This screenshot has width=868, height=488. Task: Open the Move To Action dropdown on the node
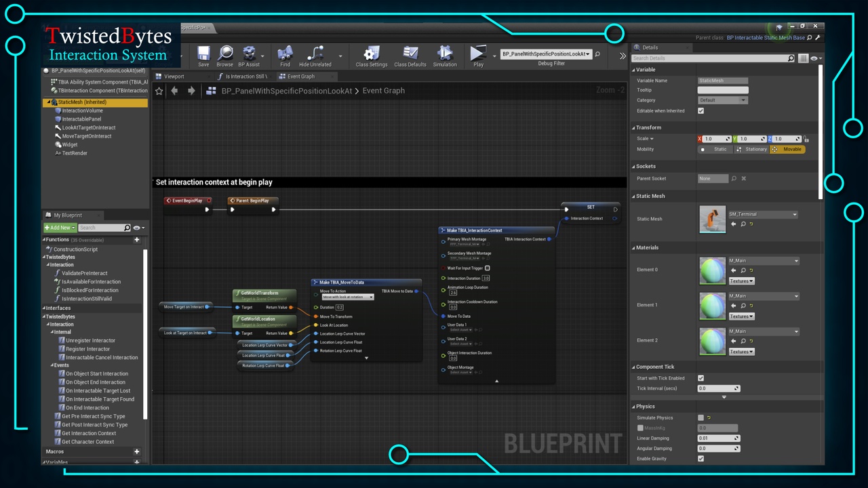[348, 297]
